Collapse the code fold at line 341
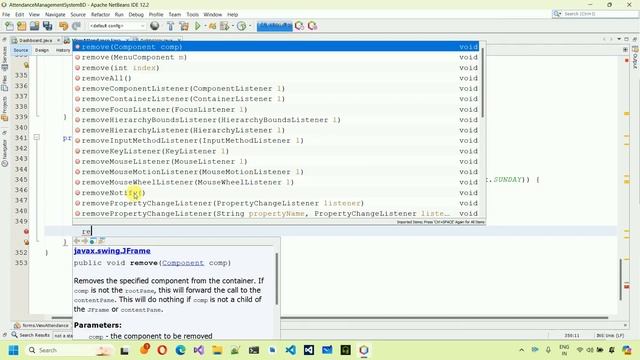 tap(36, 138)
